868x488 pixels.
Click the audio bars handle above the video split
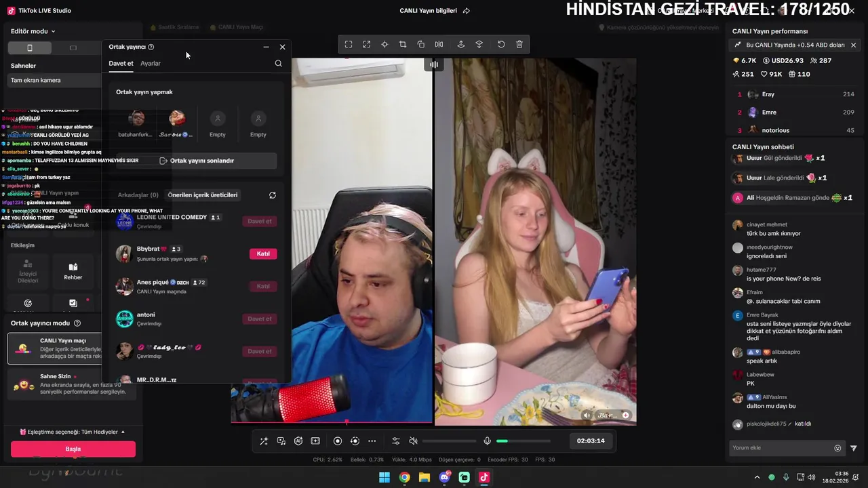pos(434,64)
